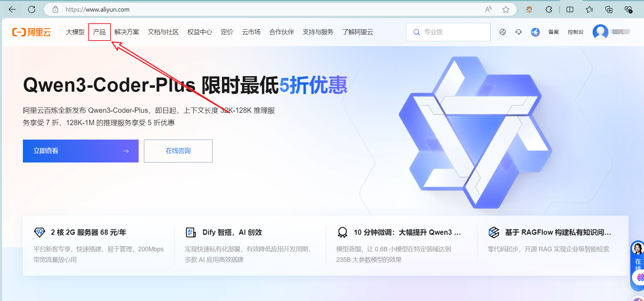Click the diamond icon beside 68 元/年 card
Image resolution: width=644 pixels, height=301 pixels.
tap(39, 232)
